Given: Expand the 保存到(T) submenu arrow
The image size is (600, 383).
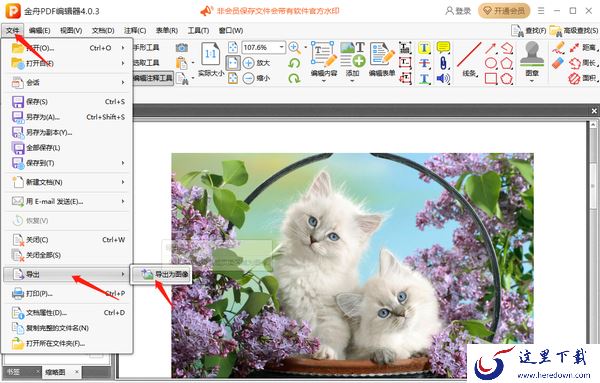Looking at the screenshot, I should [x=123, y=163].
